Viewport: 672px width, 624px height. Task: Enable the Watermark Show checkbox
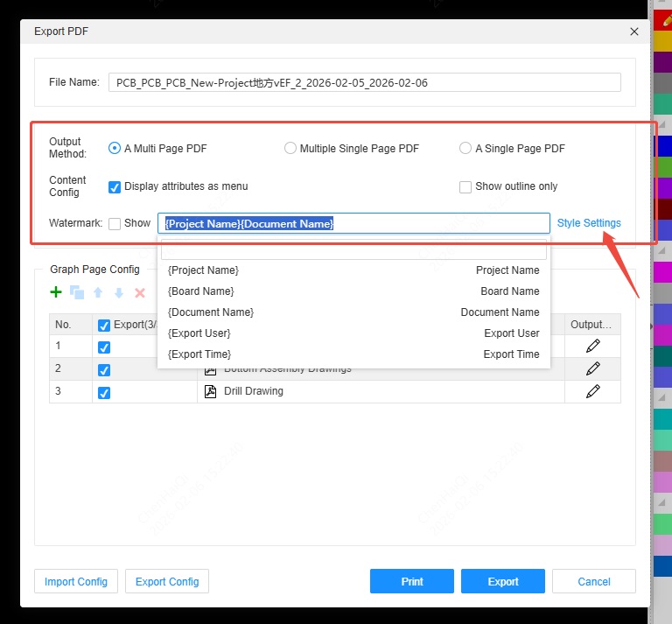115,223
